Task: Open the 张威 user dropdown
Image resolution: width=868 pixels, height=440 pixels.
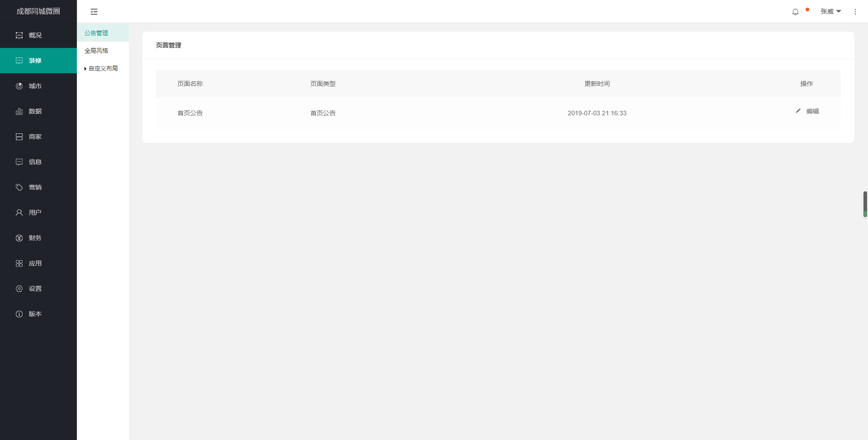Action: 831,11
